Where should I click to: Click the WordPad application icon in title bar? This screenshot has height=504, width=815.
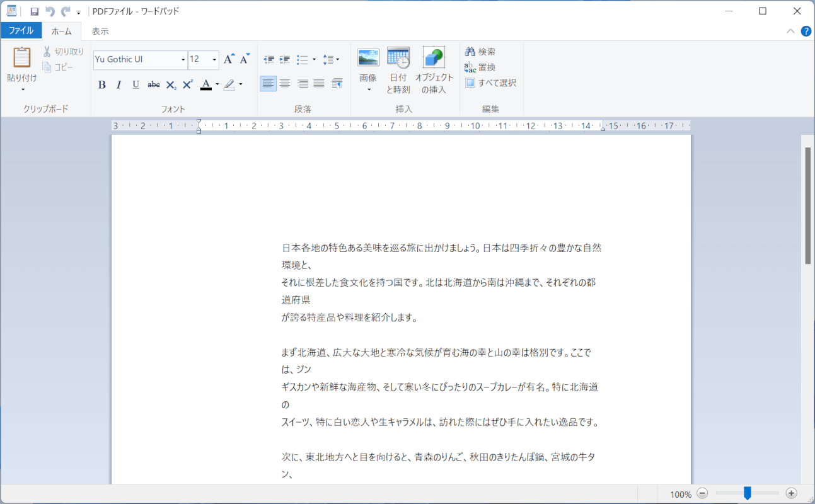pos(12,11)
